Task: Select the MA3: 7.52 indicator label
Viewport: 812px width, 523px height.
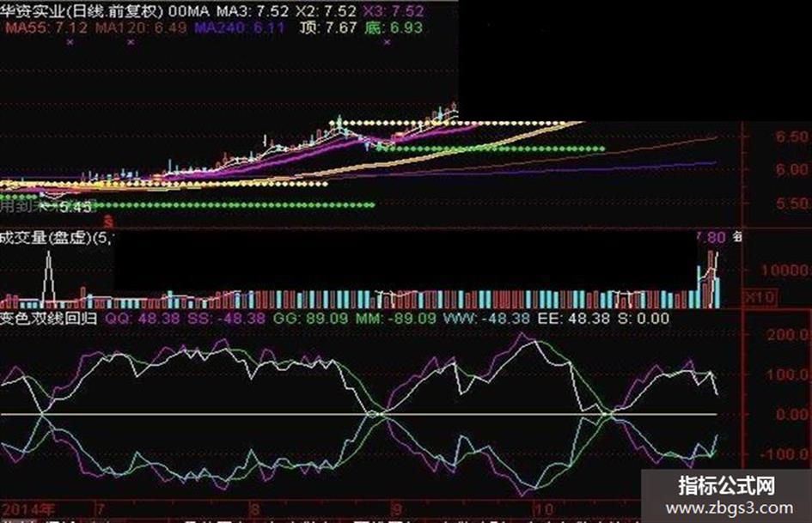Action: tap(251, 11)
